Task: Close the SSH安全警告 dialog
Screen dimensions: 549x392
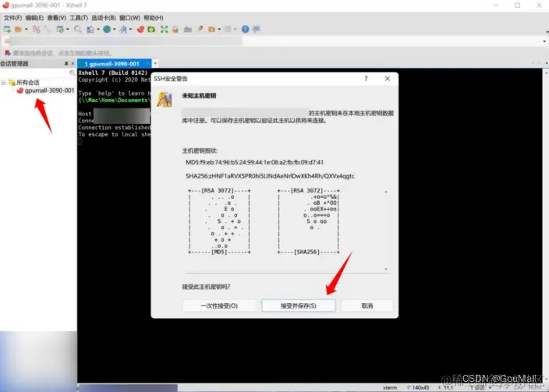Action: [388, 79]
